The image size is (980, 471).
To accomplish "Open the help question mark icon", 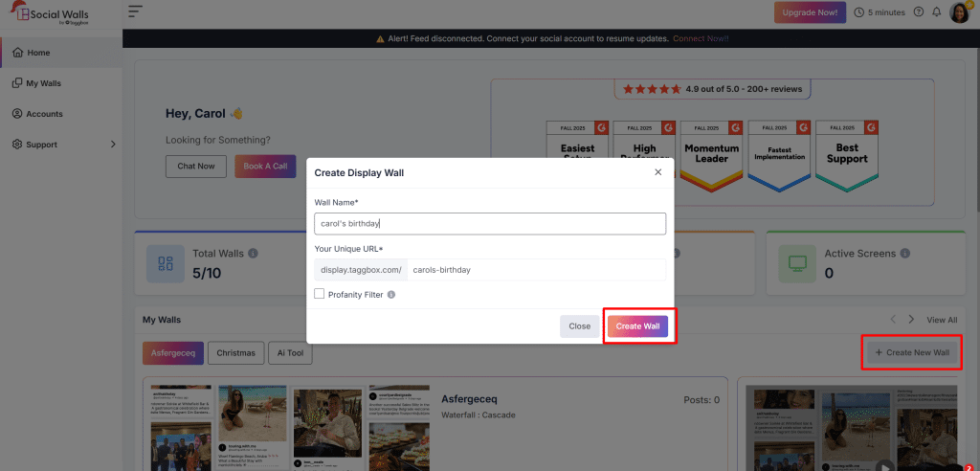I will [x=919, y=12].
